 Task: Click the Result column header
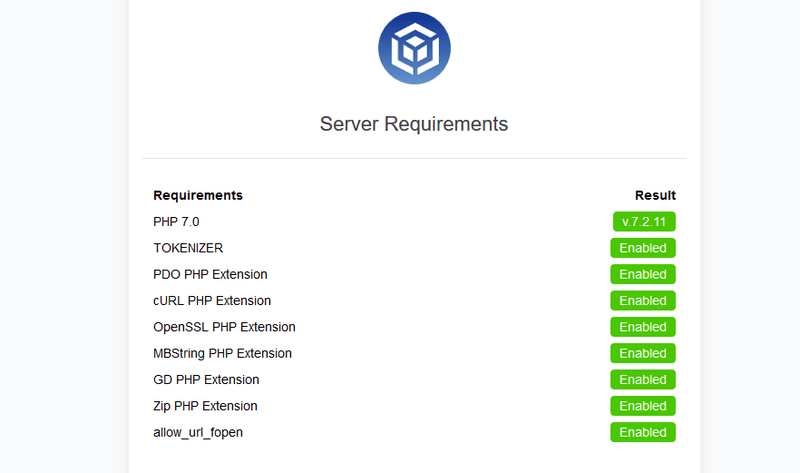click(x=655, y=195)
